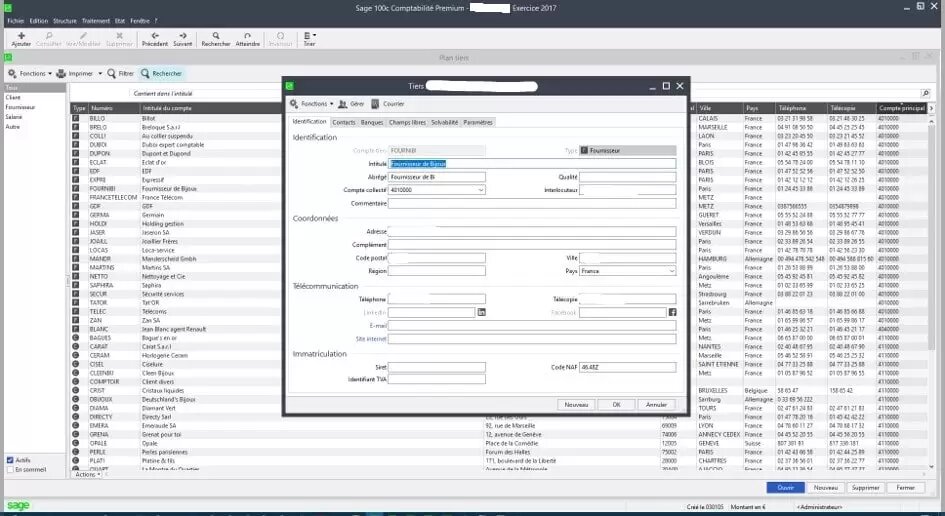Open the Traitement menu
Image resolution: width=945 pixels, height=516 pixels.
pyautogui.click(x=95, y=20)
